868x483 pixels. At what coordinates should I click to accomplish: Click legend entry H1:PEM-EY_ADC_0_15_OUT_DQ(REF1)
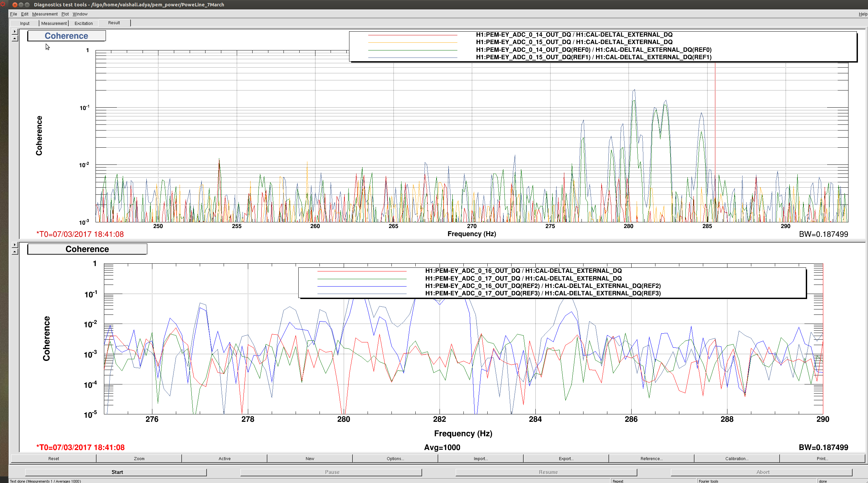point(593,57)
